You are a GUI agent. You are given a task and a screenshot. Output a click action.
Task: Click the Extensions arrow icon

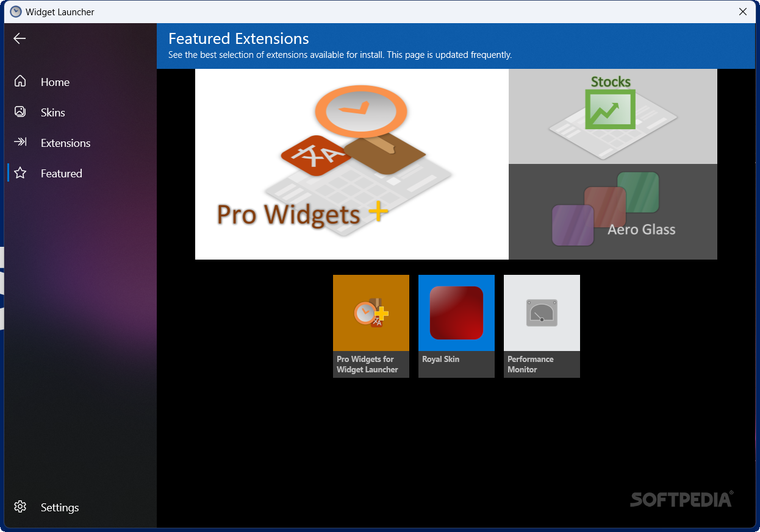(20, 142)
